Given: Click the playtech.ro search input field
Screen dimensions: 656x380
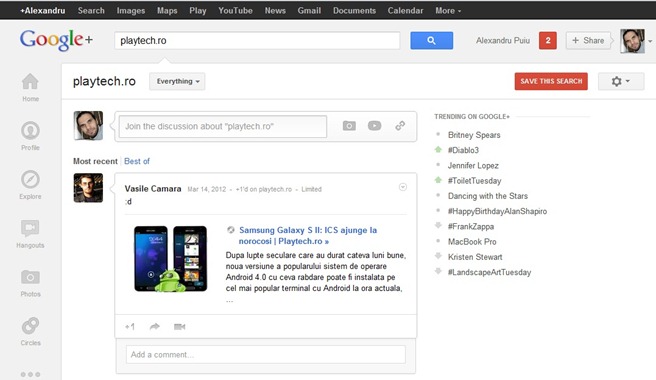Looking at the screenshot, I should pyautogui.click(x=257, y=41).
